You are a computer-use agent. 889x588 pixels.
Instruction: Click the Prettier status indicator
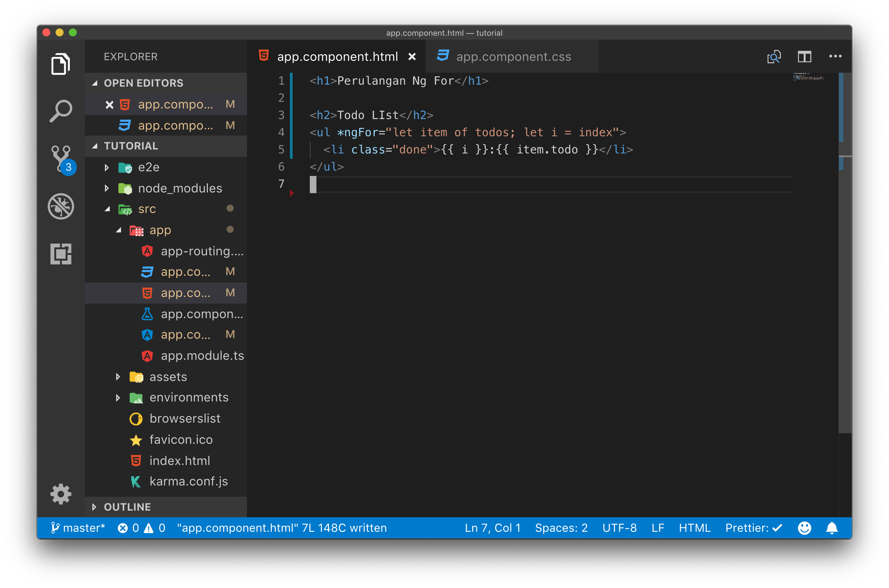pyautogui.click(x=754, y=528)
